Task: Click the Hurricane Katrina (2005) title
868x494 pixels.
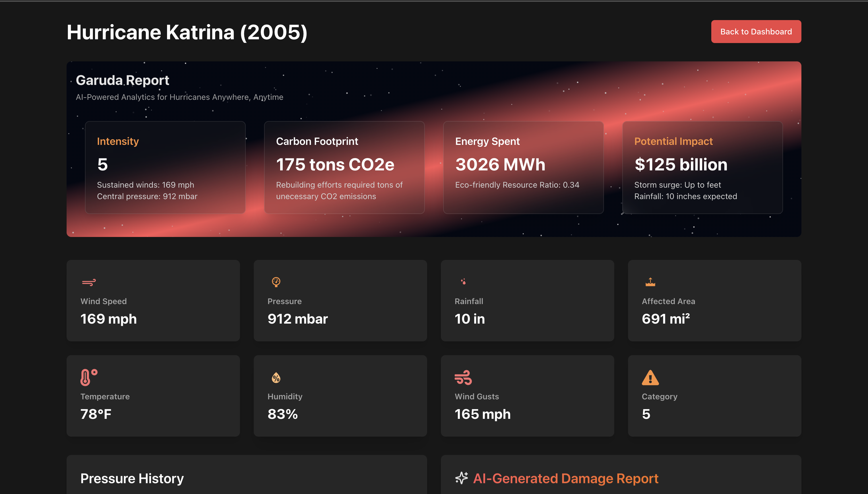Action: point(187,32)
